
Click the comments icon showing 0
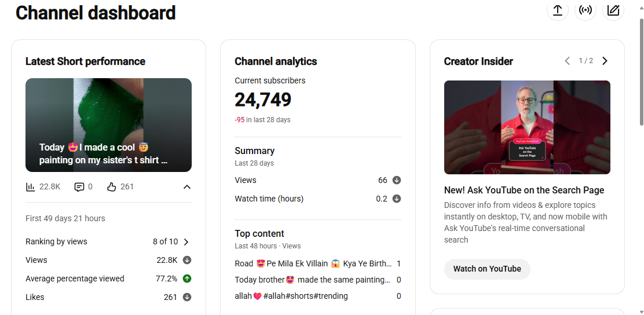click(79, 187)
